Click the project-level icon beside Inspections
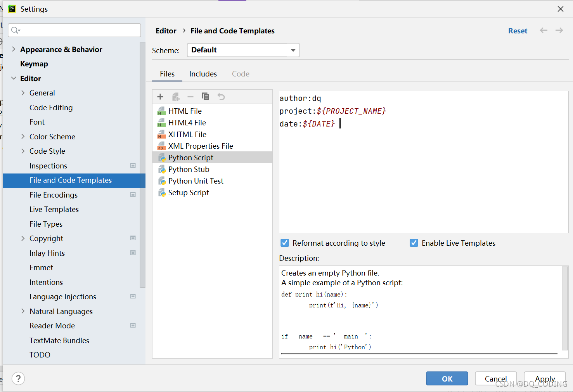Image resolution: width=573 pixels, height=392 pixels. [x=133, y=165]
